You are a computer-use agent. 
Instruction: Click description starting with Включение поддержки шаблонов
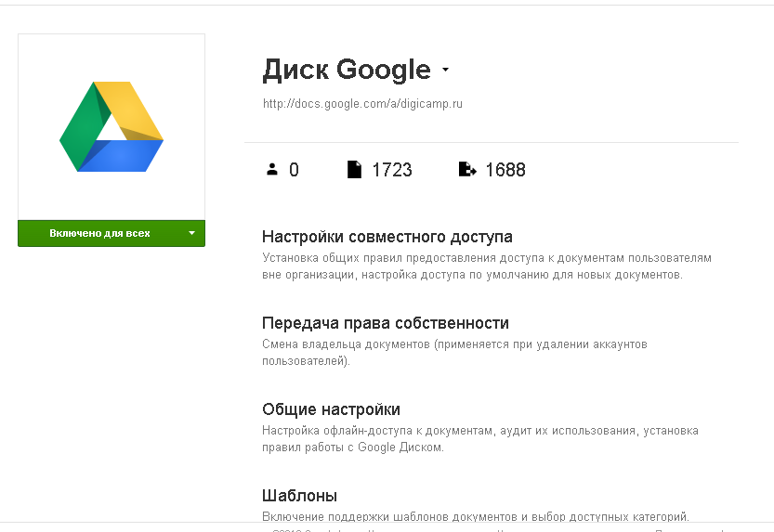pyautogui.click(x=476, y=516)
